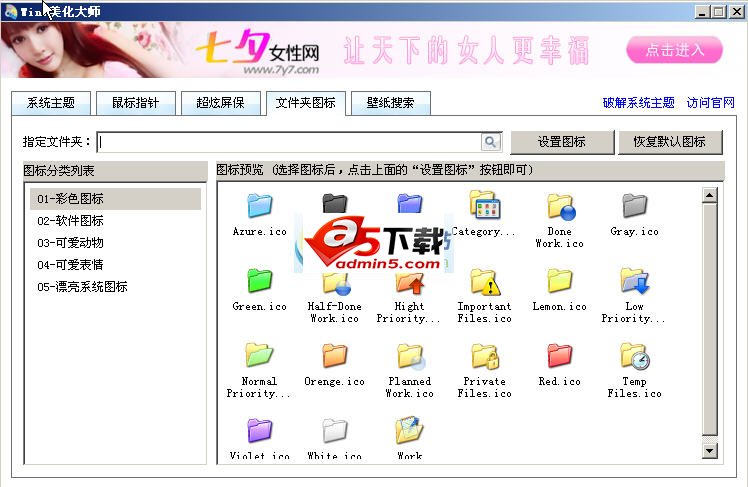Click the pink 点击进入 banner button

(675, 50)
